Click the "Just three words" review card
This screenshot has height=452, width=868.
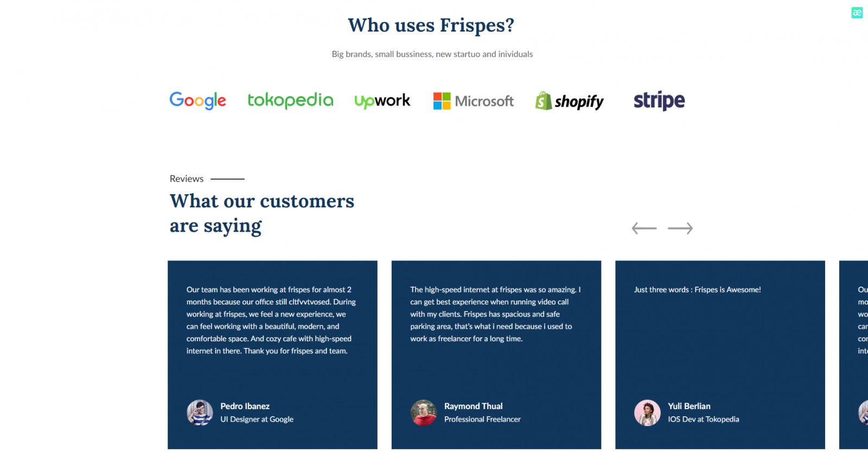coord(720,347)
